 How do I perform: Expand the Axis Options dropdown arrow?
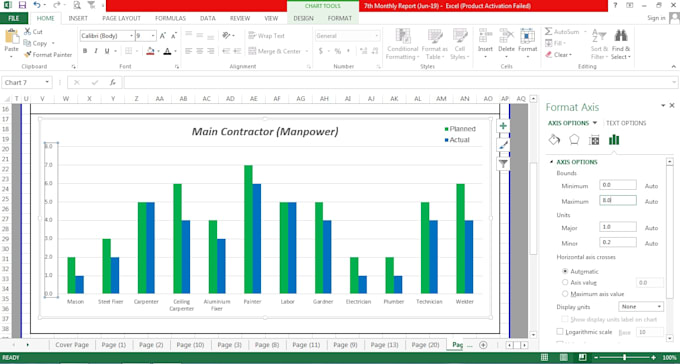tap(595, 123)
